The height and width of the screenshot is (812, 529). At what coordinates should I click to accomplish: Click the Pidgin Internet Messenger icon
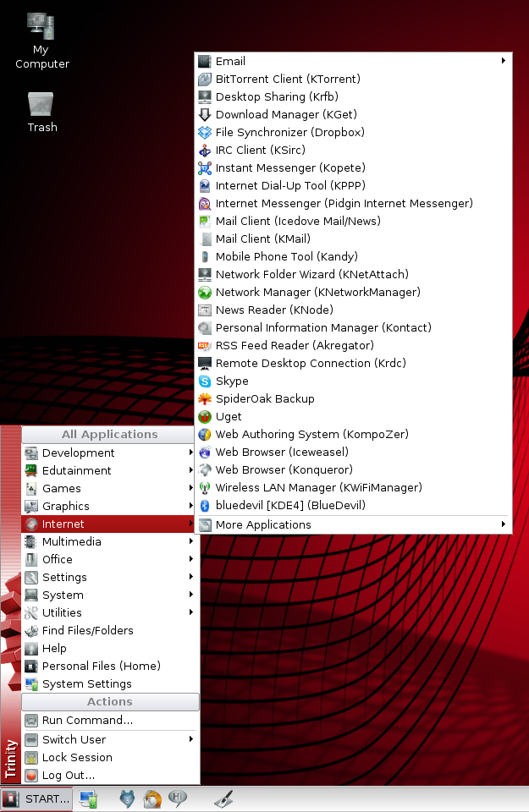(205, 204)
